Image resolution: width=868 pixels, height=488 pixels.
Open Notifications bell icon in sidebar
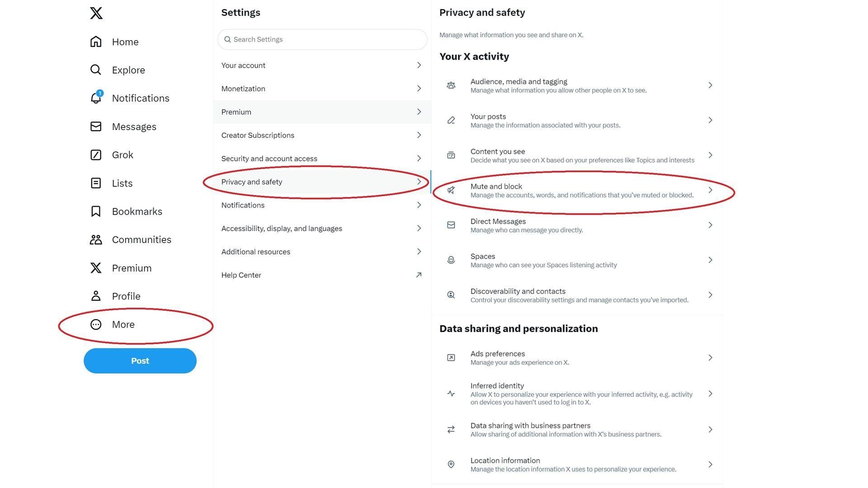pos(96,98)
